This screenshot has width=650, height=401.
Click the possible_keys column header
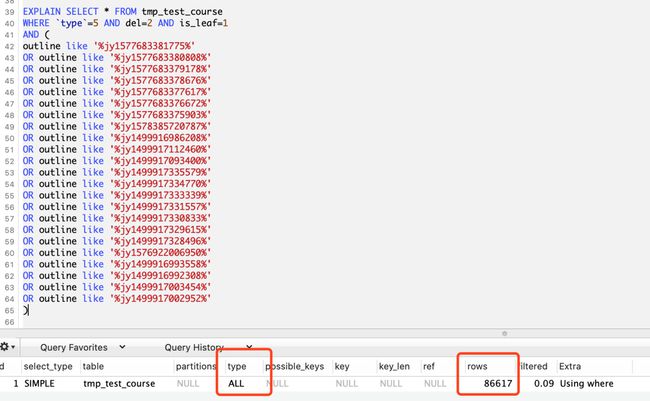[x=295, y=366]
